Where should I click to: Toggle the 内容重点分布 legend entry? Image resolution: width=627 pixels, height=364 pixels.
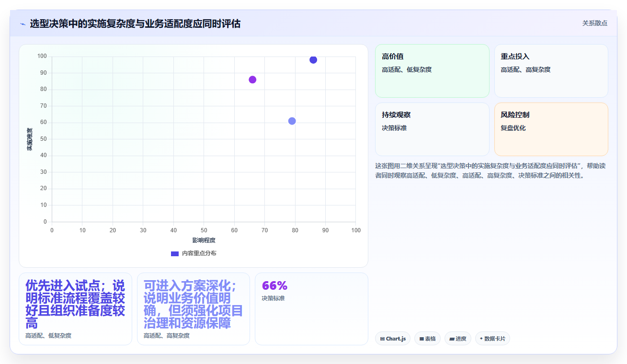pos(194,253)
